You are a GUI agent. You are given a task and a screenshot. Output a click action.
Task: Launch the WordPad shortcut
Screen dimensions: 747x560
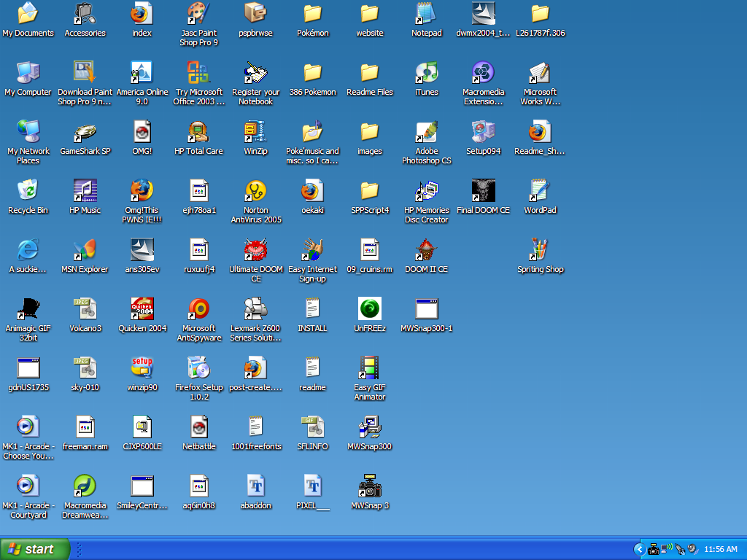click(x=540, y=190)
